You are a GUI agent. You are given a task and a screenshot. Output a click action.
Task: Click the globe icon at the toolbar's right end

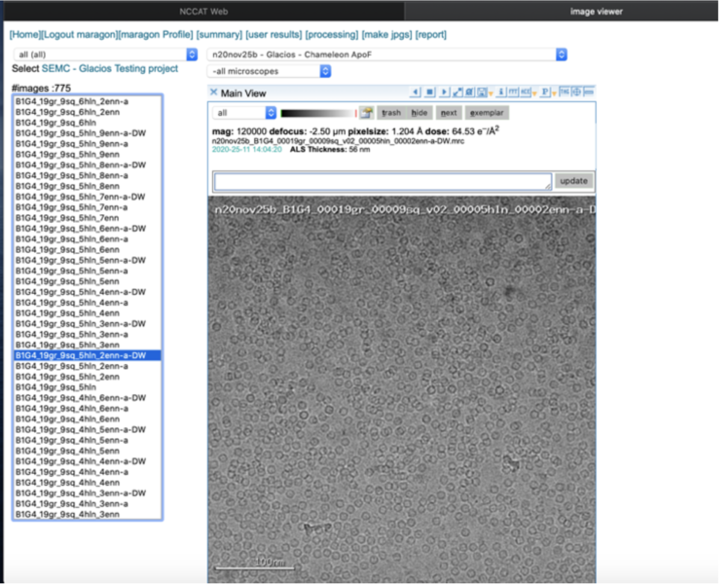point(576,92)
